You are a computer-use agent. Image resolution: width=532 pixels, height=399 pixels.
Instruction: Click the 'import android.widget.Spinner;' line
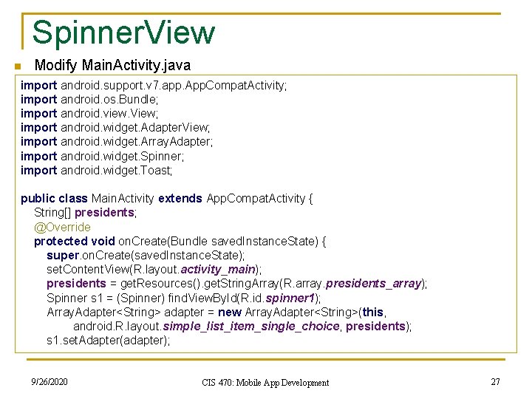pyautogui.click(x=103, y=157)
